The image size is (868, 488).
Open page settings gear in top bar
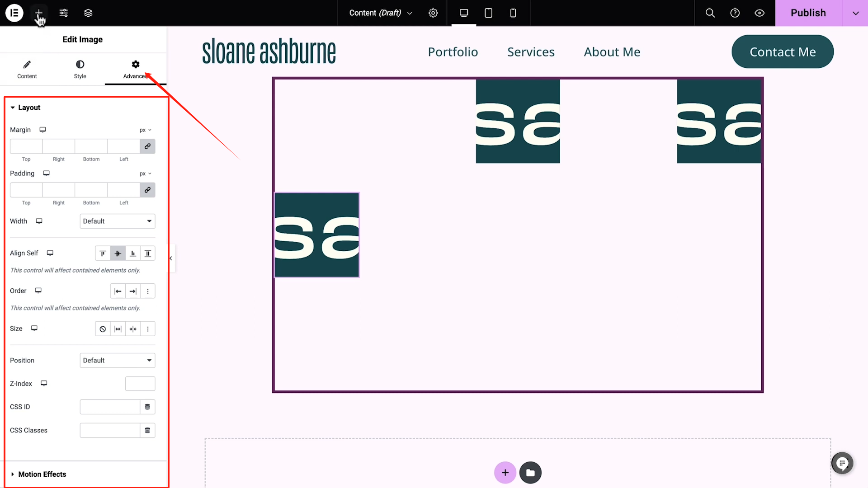point(433,13)
